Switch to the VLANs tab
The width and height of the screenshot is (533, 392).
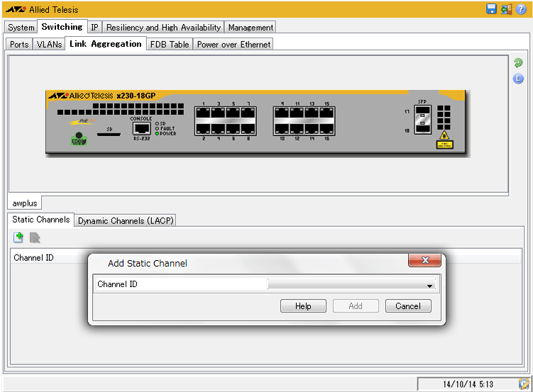pos(49,45)
